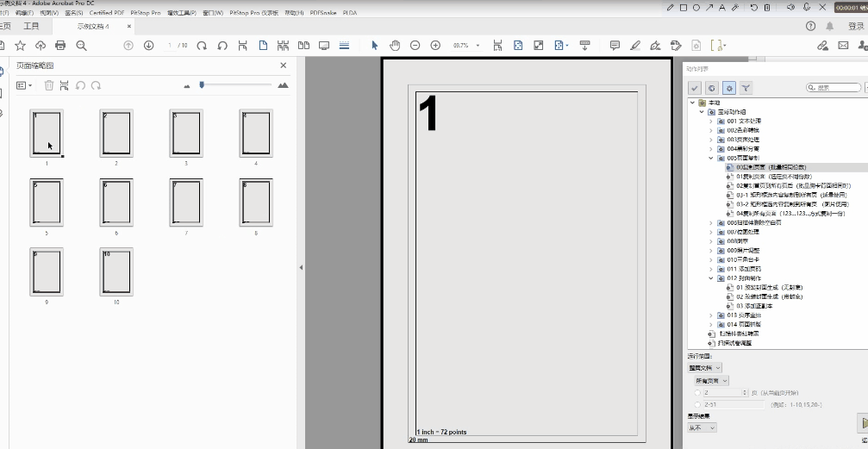Open the 所有页面 dropdown

click(712, 380)
